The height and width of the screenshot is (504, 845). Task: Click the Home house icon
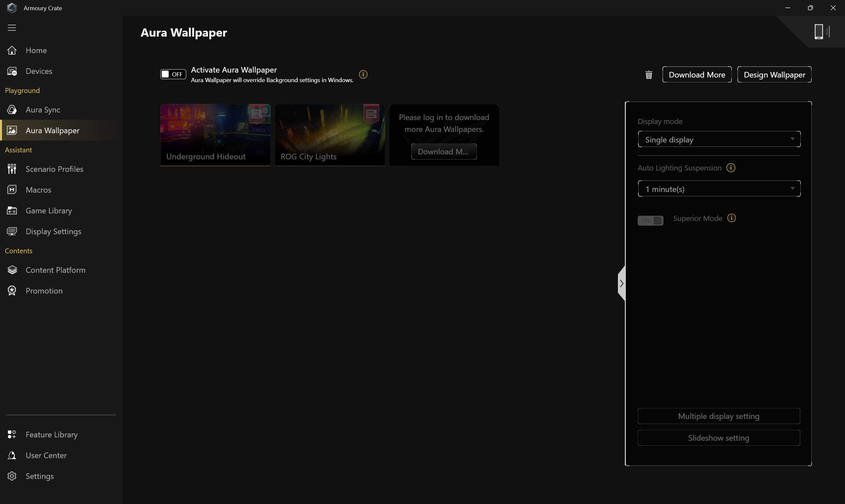click(x=12, y=50)
